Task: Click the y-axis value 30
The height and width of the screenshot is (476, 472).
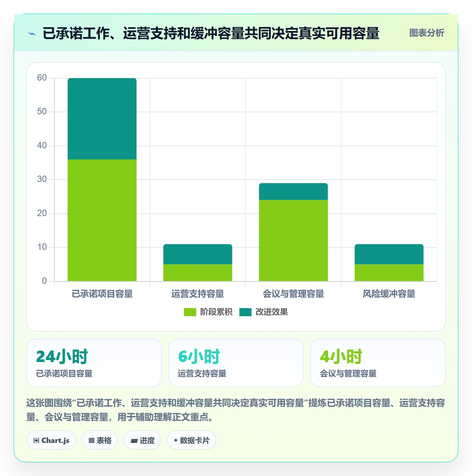Action: 42,179
